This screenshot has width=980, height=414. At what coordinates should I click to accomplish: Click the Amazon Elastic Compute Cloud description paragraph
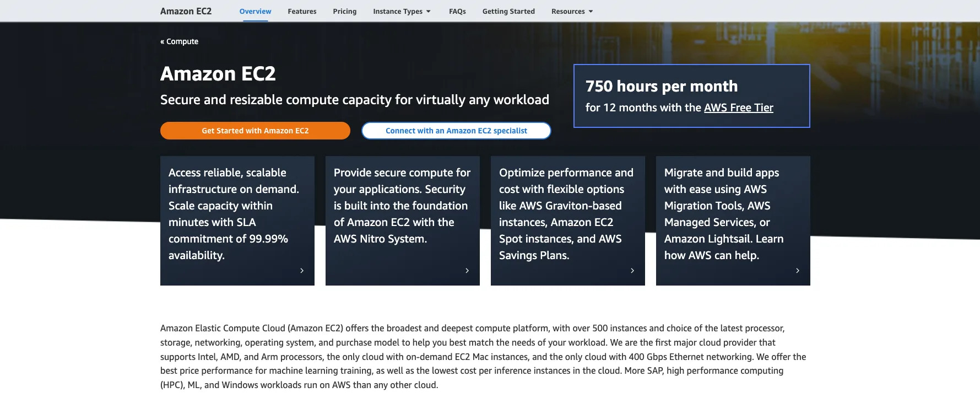pos(483,357)
